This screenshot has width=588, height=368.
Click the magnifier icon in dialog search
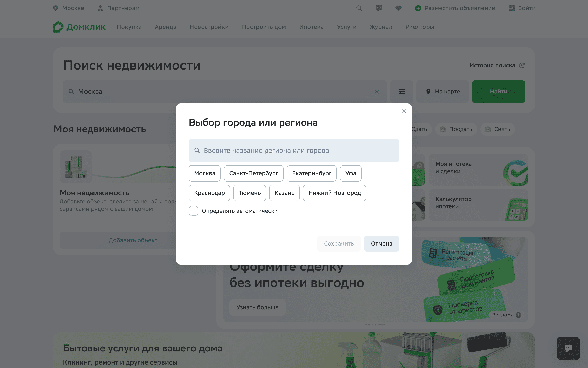coord(197,150)
